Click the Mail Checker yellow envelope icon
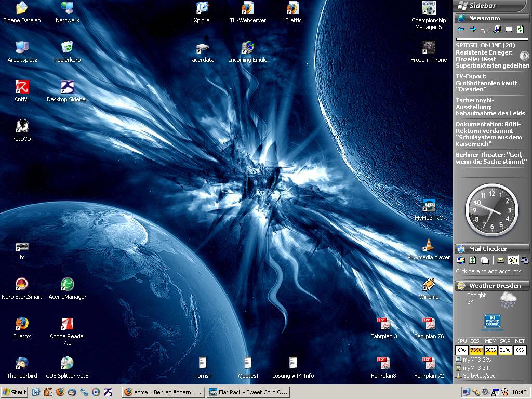 pyautogui.click(x=500, y=260)
